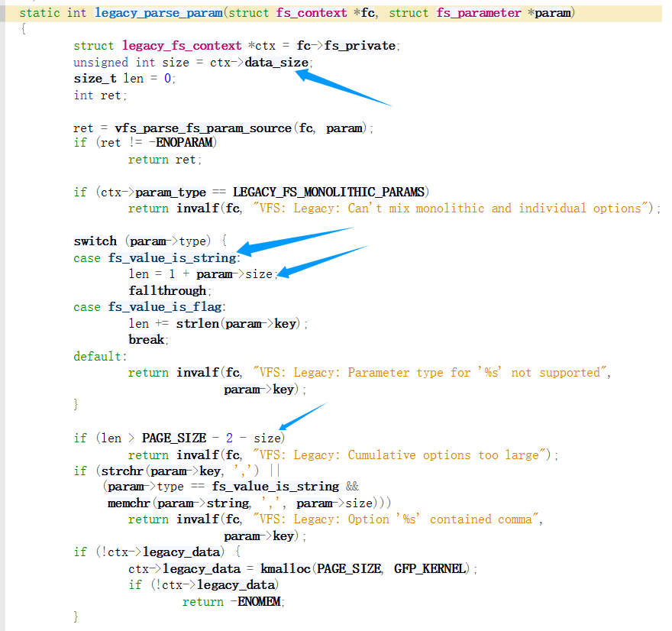Click the switch keyword
This screenshot has width=672, height=631.
coord(95,241)
